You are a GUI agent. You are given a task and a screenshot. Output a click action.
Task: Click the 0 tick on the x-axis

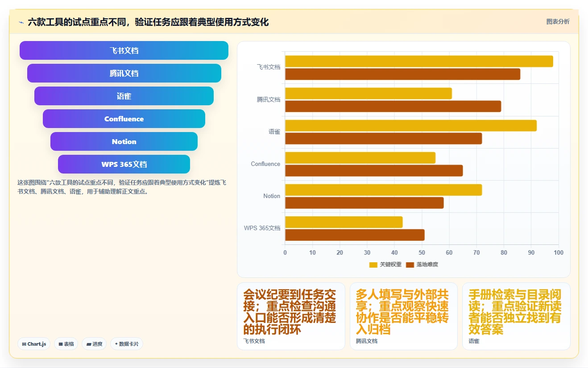coord(285,252)
